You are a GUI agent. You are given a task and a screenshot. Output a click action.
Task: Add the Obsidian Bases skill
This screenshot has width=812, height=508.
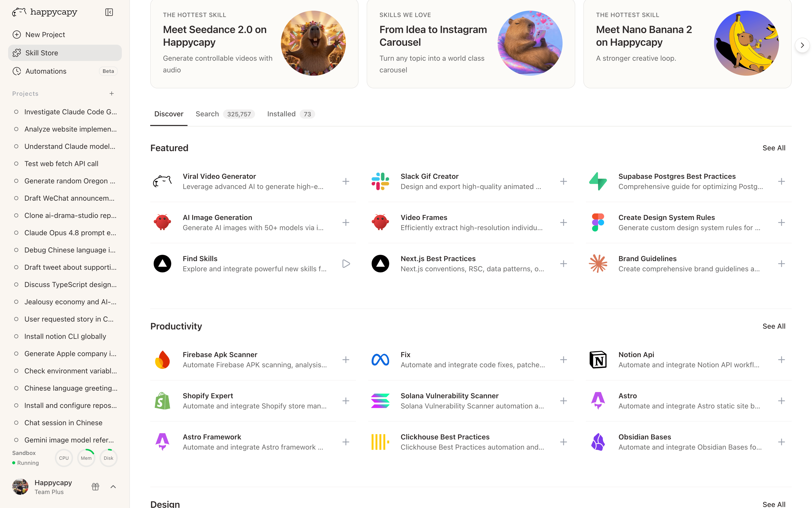tap(781, 442)
